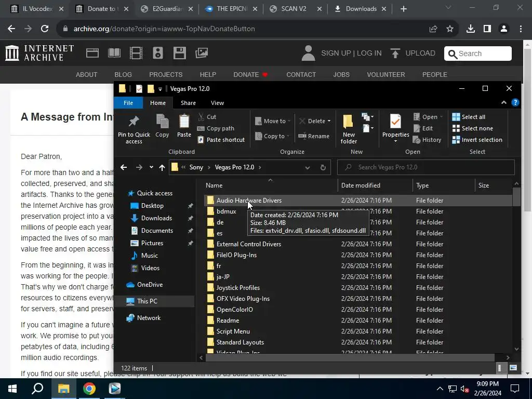
Task: Click Invert selection in ribbon
Action: 477,140
